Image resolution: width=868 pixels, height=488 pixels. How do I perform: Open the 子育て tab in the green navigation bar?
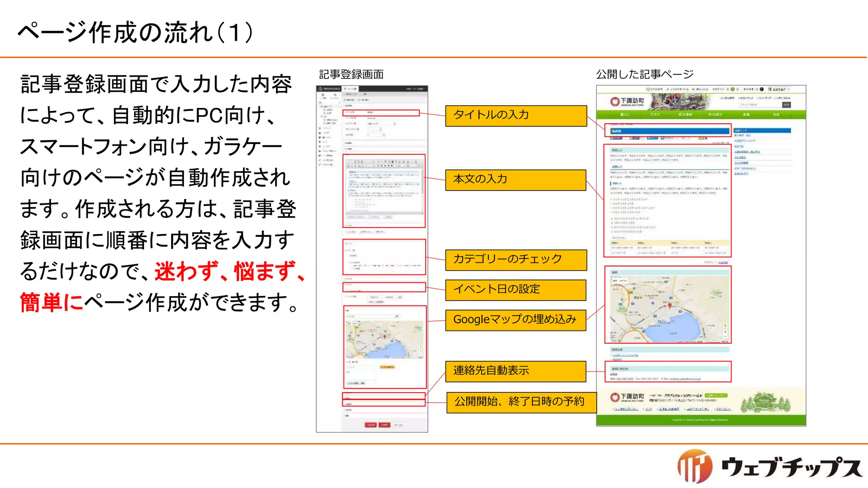(655, 114)
